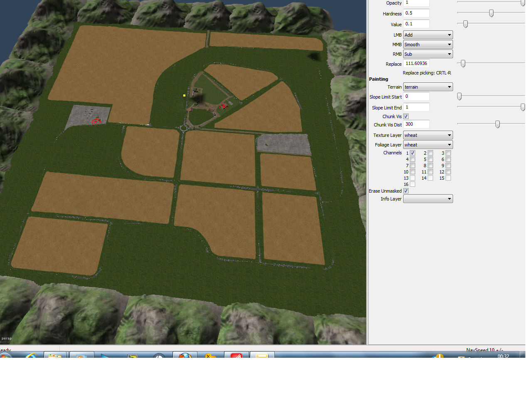Click the Windows Start orb
The width and height of the screenshot is (532, 416).
click(5, 355)
